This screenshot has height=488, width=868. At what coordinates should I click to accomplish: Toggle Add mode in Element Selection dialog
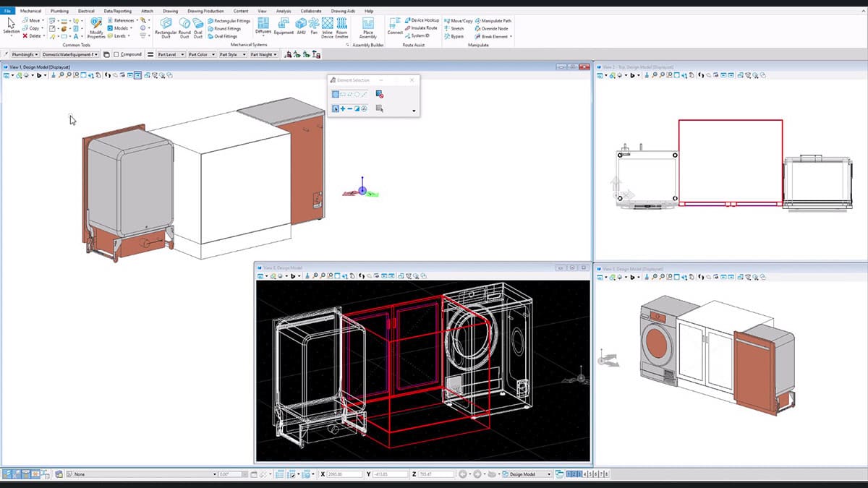click(x=343, y=109)
